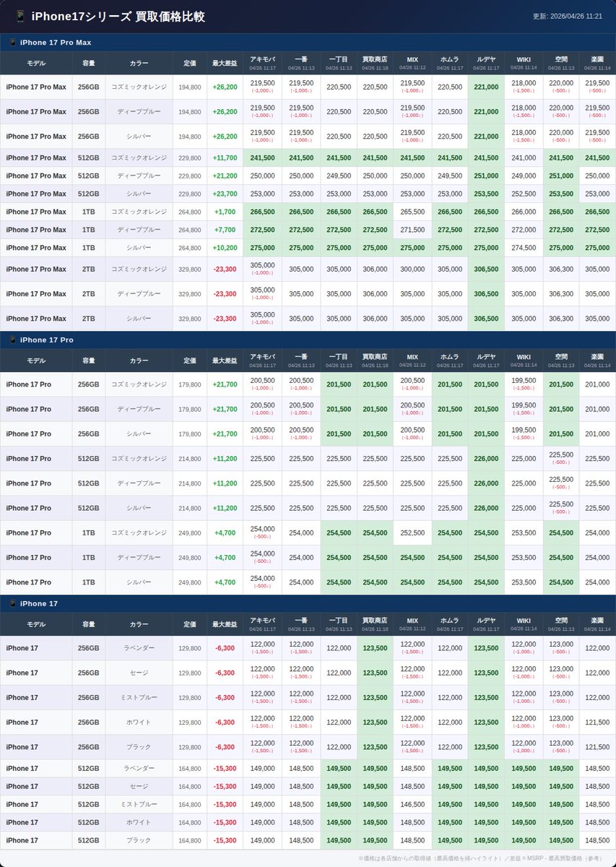
Task: Click the 253,500 空間 price for Pro Max 512GB シルバー
Action: (561, 194)
